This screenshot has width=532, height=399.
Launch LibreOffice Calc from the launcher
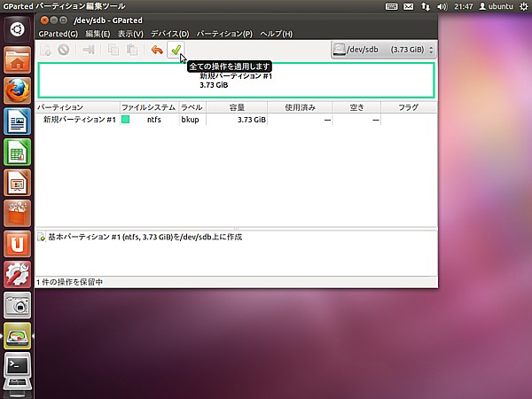click(17, 152)
